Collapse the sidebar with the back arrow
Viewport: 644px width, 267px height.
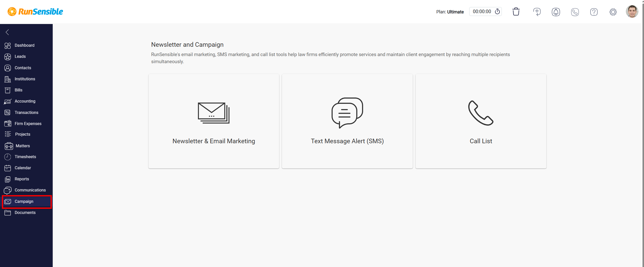[7, 32]
